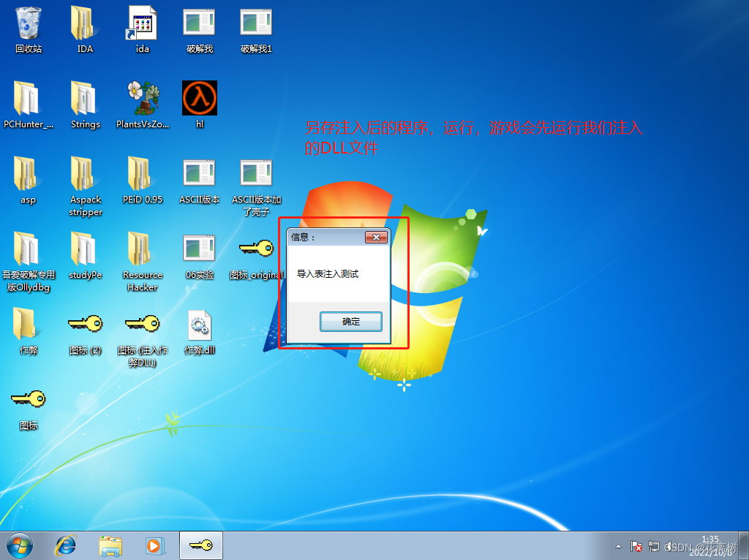The image size is (749, 560).
Task: Select the Strings folder icon
Action: click(85, 99)
